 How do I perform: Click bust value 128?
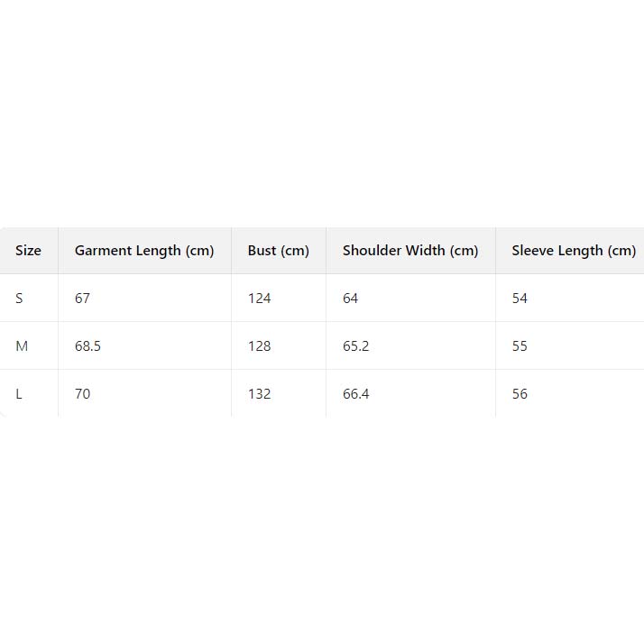click(x=260, y=346)
